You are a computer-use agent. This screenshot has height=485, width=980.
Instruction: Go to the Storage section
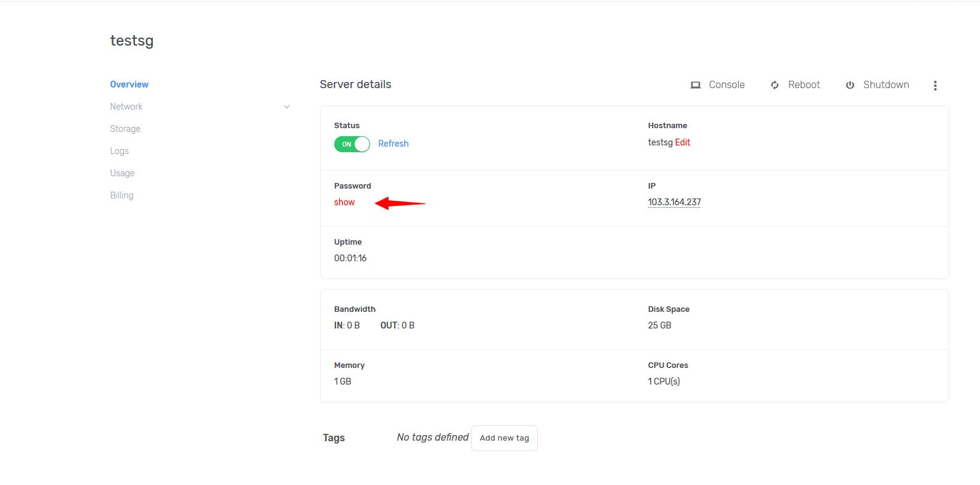pyautogui.click(x=125, y=129)
